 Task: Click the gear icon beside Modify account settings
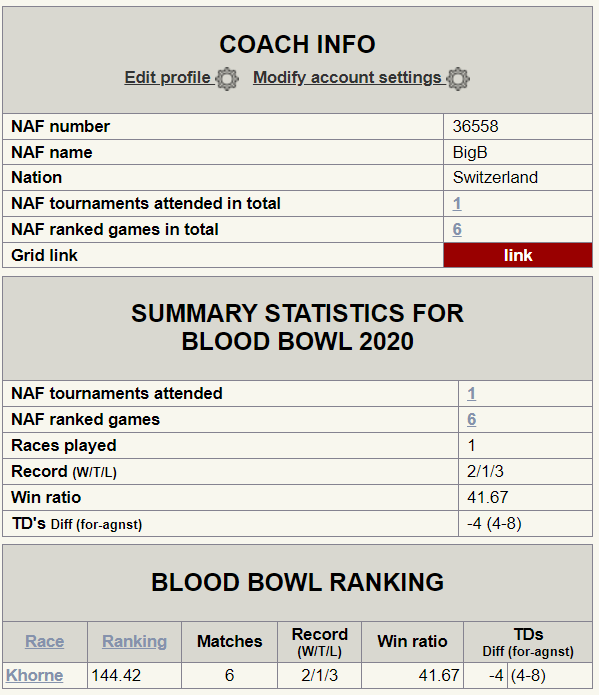pyautogui.click(x=458, y=79)
